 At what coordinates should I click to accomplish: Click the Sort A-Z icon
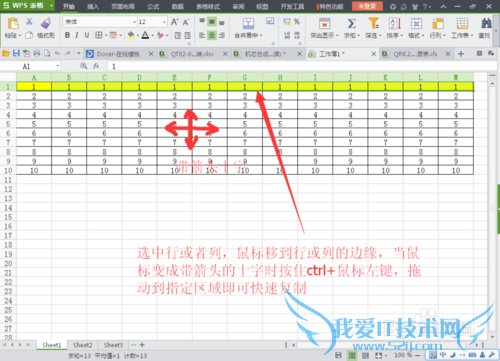coord(395,23)
